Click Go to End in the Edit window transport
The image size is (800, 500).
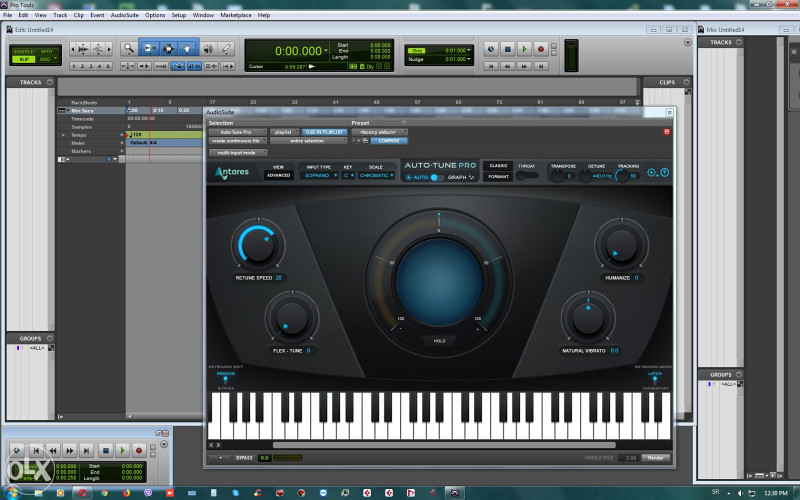click(x=541, y=66)
